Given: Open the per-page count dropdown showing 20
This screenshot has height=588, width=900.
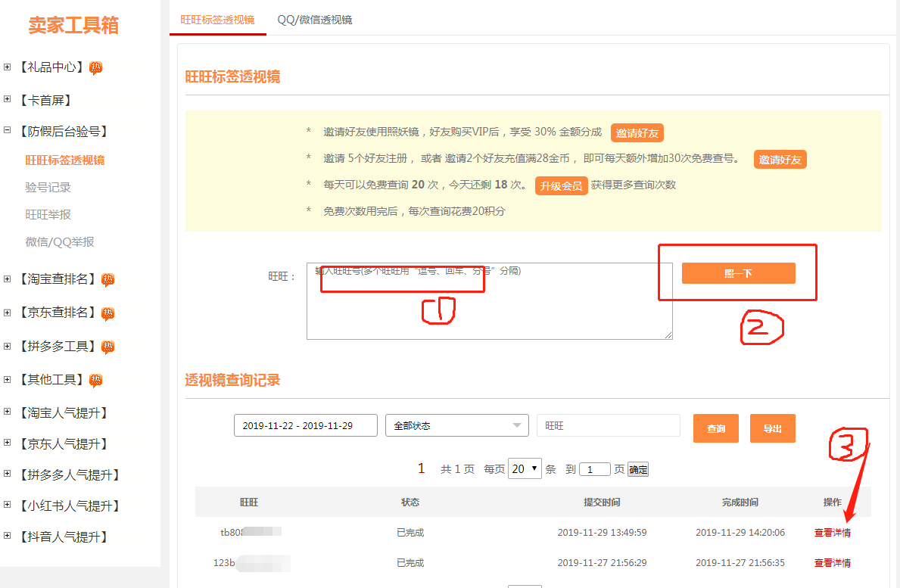Looking at the screenshot, I should click(x=525, y=468).
